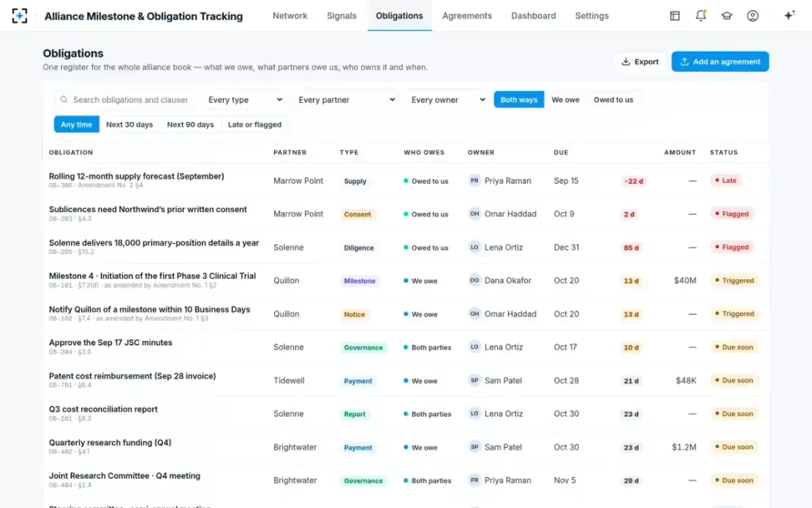
Task: Click the Tidewell partner cell
Action: pyautogui.click(x=289, y=381)
